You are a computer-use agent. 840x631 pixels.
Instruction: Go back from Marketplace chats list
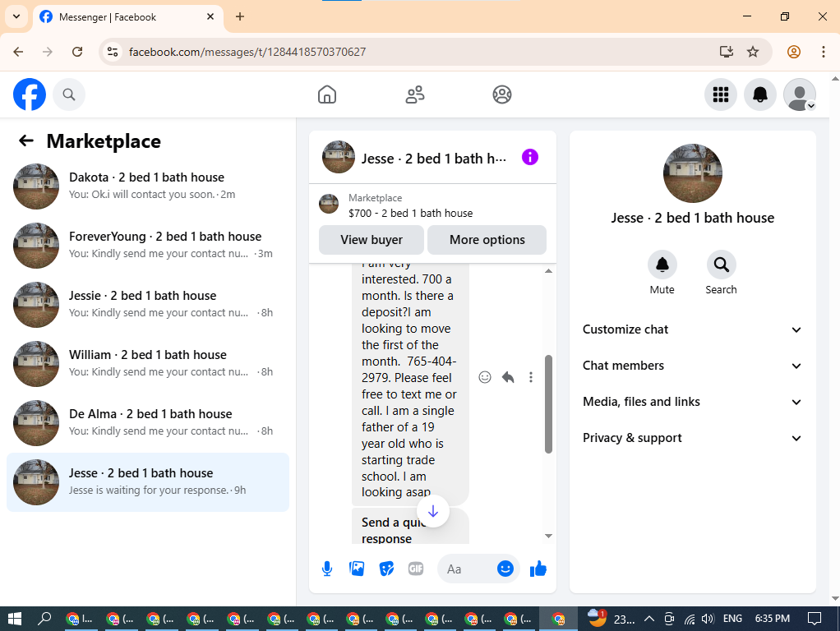click(x=25, y=140)
